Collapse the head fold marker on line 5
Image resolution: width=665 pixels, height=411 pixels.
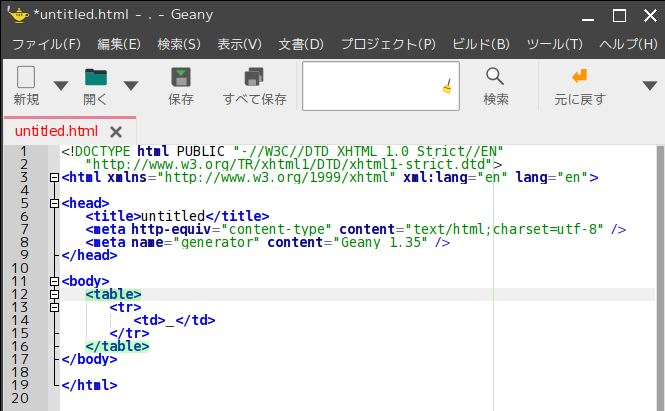[x=53, y=204]
